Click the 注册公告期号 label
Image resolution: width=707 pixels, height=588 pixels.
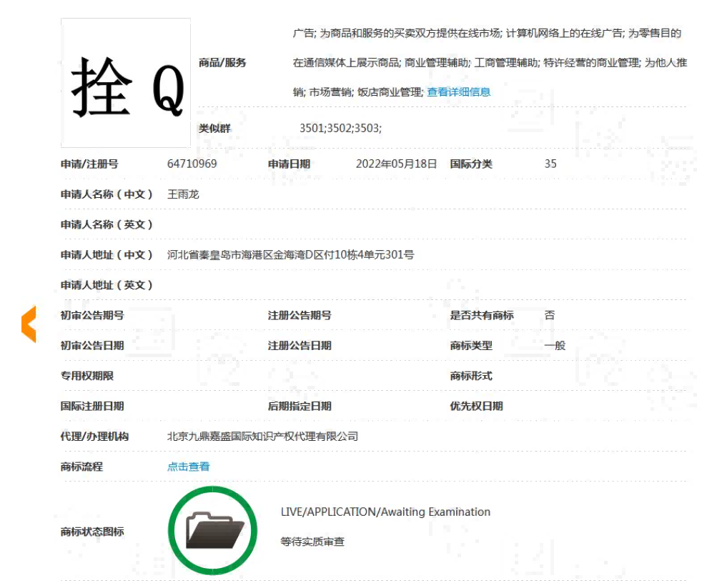(x=300, y=315)
